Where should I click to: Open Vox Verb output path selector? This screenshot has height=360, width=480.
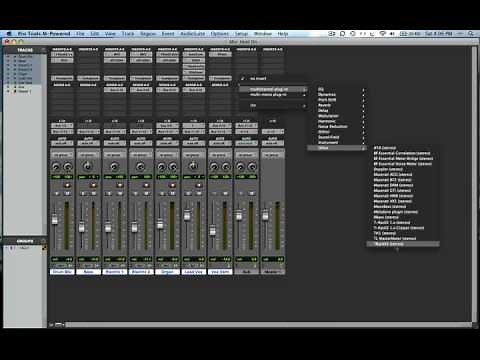click(x=220, y=132)
